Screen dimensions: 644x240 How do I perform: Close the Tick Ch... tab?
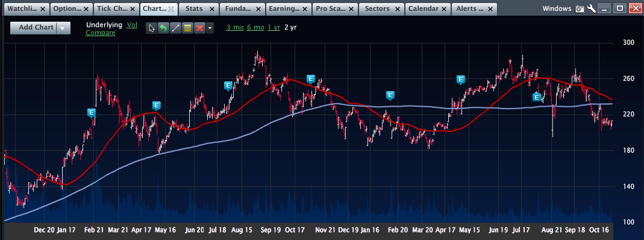coord(133,8)
